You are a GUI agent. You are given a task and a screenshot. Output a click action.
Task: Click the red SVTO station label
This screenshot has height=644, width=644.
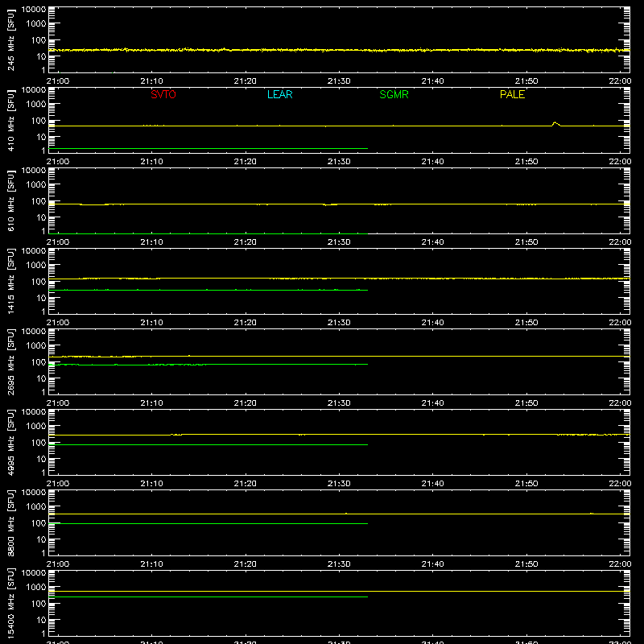(163, 94)
